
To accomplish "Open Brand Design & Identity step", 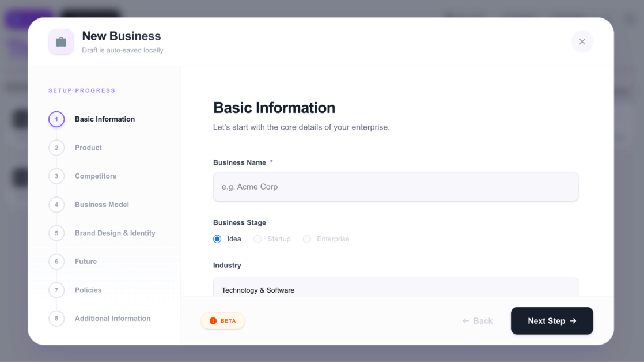I will (115, 233).
